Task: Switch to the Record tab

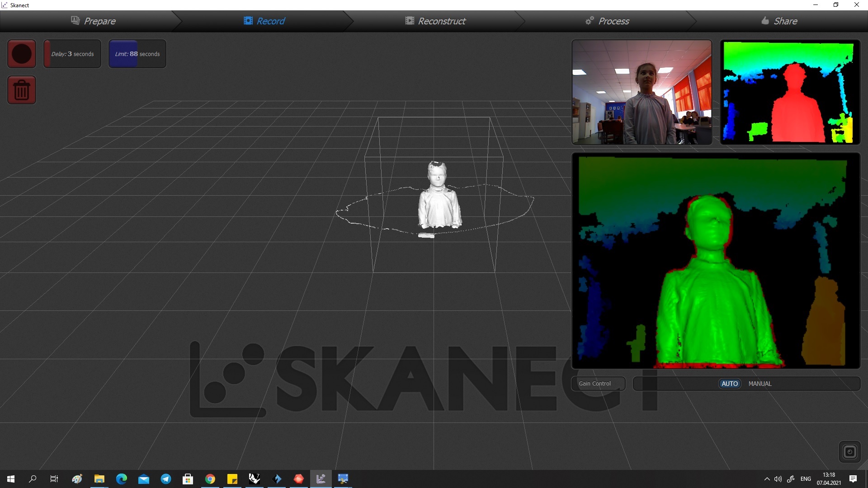Action: point(264,21)
